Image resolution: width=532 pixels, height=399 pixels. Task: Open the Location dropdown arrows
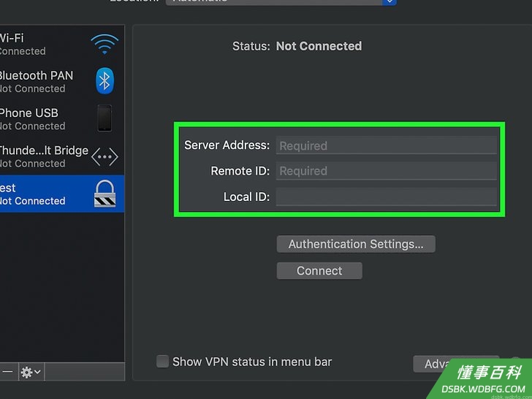pos(389,1)
